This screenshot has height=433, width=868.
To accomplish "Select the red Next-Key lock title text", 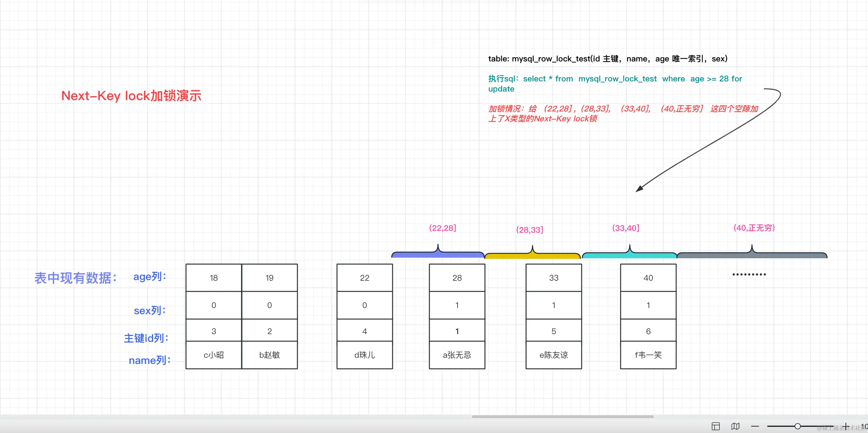I will (131, 96).
